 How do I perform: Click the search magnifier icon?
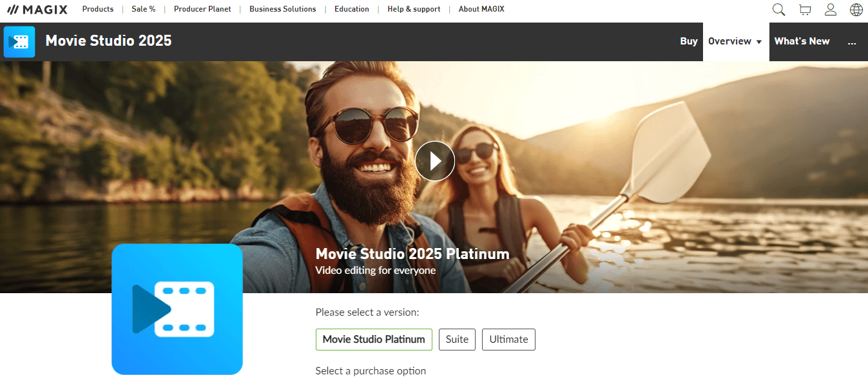(778, 9)
